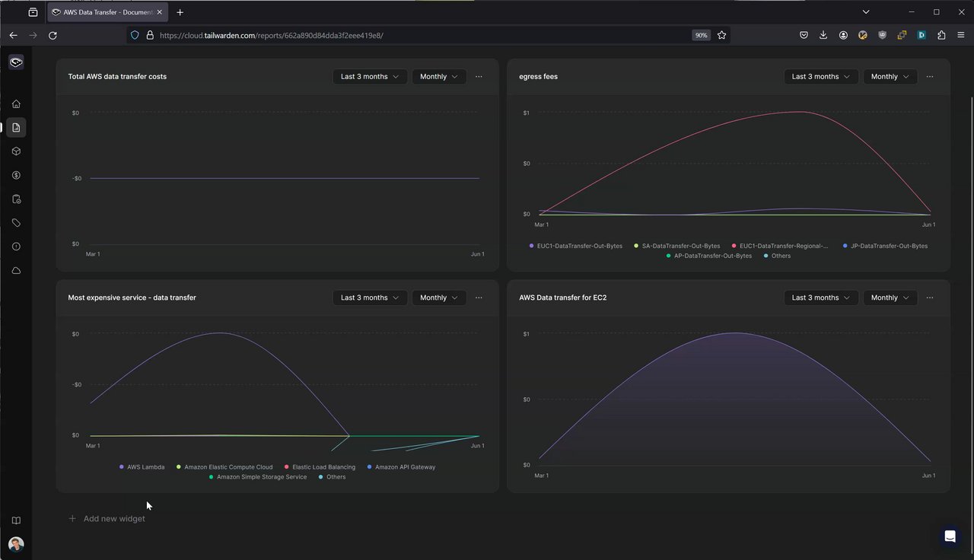The height and width of the screenshot is (560, 974).
Task: Open time range dropdown for Total AWS data transfer costs
Action: pos(370,77)
